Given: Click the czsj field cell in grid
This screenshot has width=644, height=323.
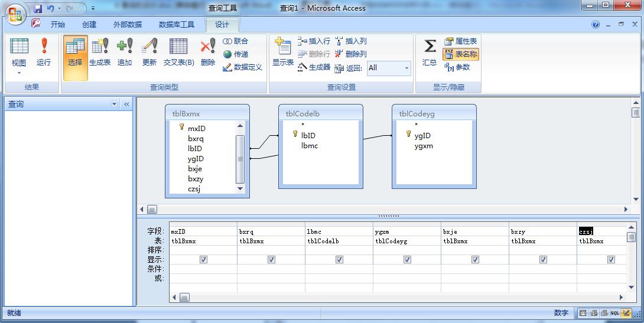Looking at the screenshot, I should [x=602, y=231].
